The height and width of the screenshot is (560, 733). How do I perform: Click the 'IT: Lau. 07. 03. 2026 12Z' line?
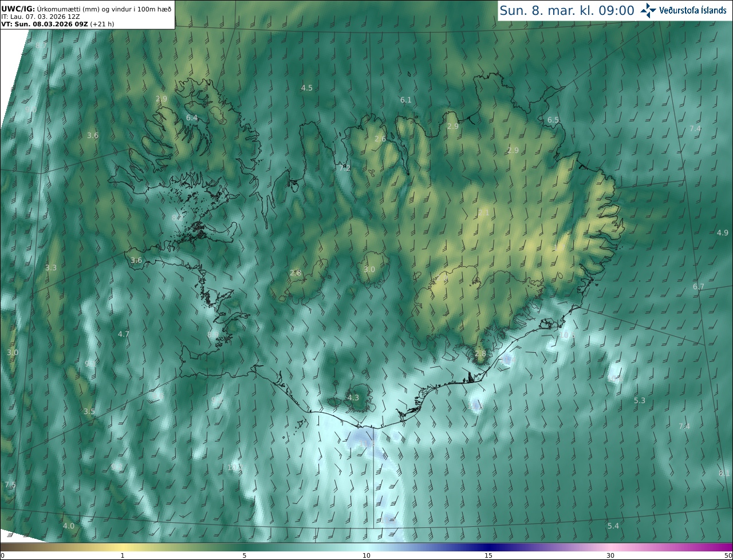[41, 17]
